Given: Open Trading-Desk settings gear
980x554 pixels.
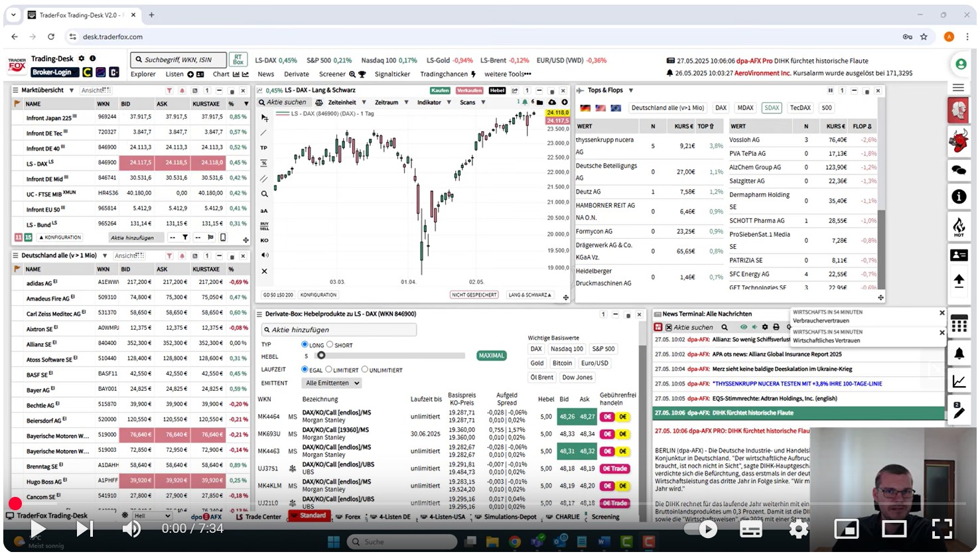Looking at the screenshot, I should (82, 58).
